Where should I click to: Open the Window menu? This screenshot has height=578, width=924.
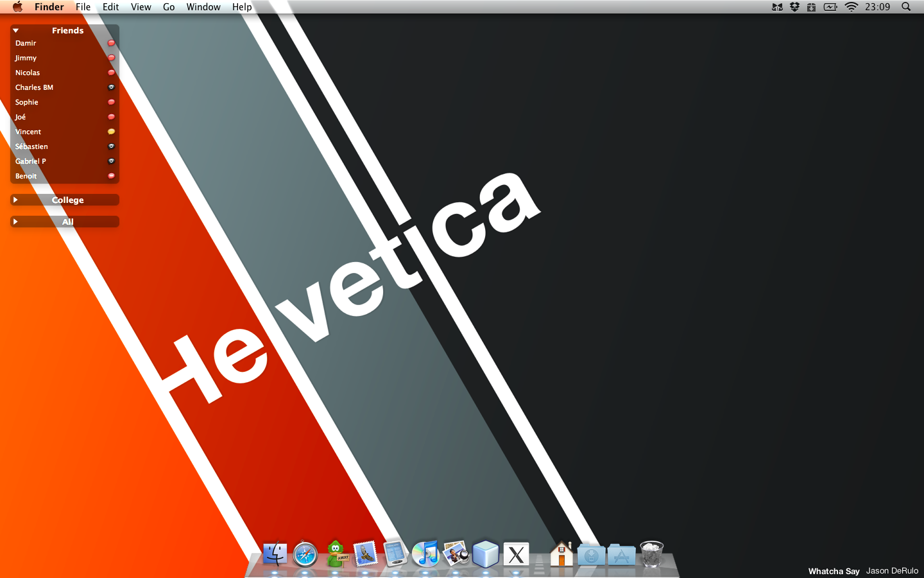click(x=203, y=6)
